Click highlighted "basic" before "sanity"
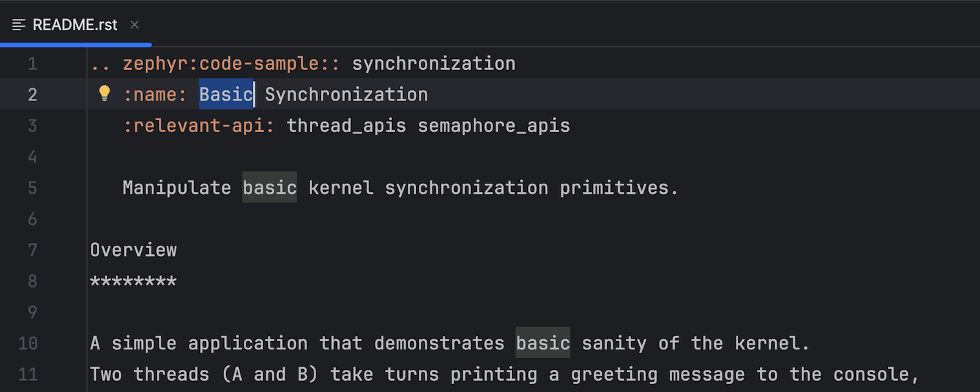This screenshot has height=392, width=980. point(543,344)
